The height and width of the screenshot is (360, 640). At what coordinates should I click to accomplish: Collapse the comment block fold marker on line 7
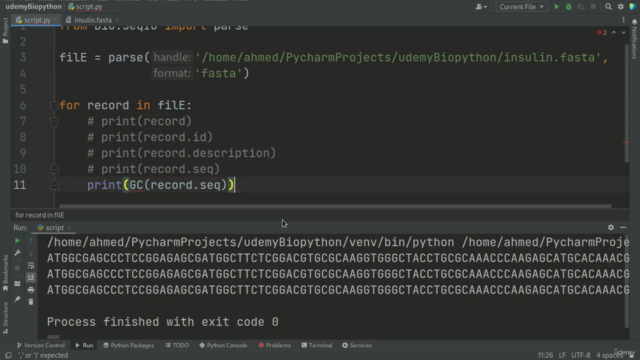[x=54, y=122]
